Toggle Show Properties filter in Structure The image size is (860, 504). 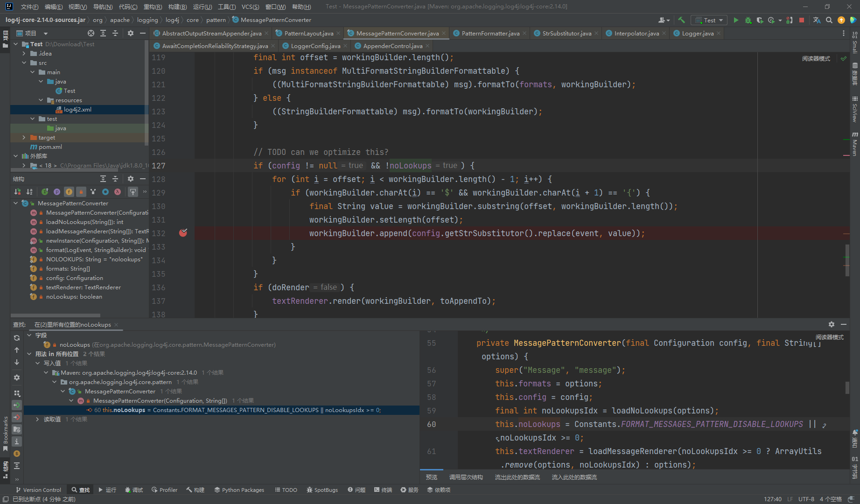(x=57, y=192)
